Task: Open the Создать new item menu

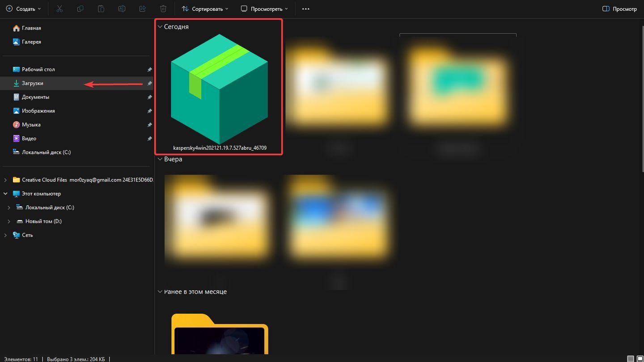Action: pyautogui.click(x=23, y=9)
